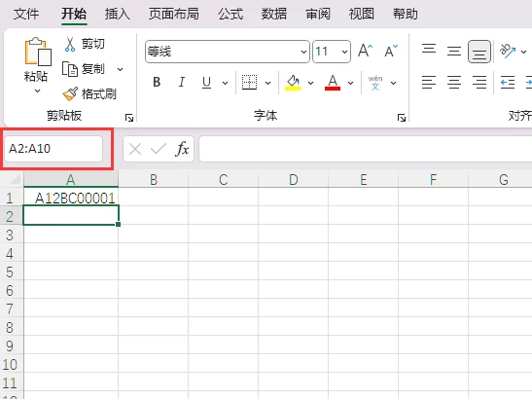This screenshot has width=532, height=399.
Task: Click the text orientation icon
Action: tap(508, 52)
